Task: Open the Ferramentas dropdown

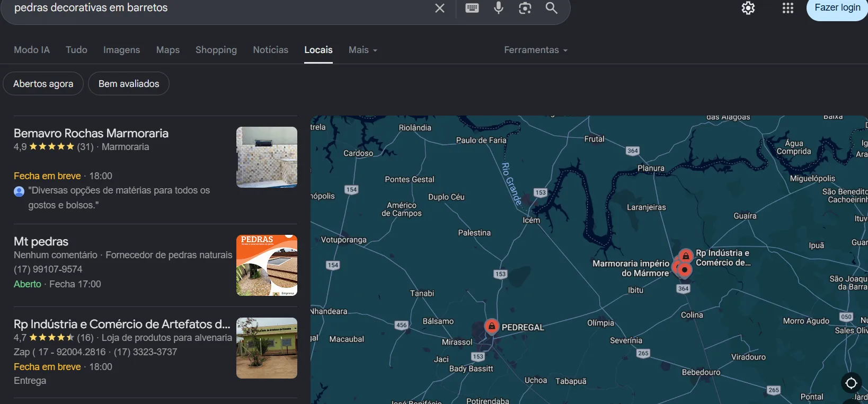Action: [x=536, y=50]
